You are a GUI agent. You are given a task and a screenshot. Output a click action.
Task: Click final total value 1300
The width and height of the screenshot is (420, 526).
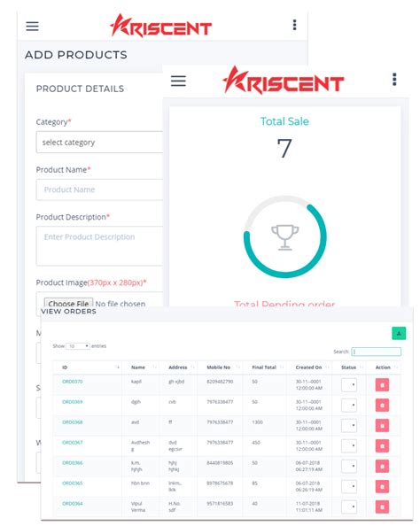pos(258,422)
